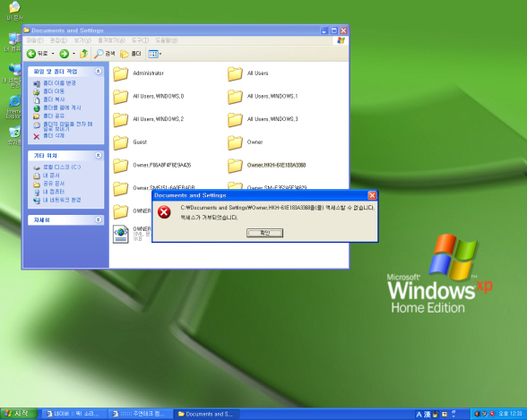Click Documents and S... taskbar button
The width and height of the screenshot is (527, 420).
207,414
